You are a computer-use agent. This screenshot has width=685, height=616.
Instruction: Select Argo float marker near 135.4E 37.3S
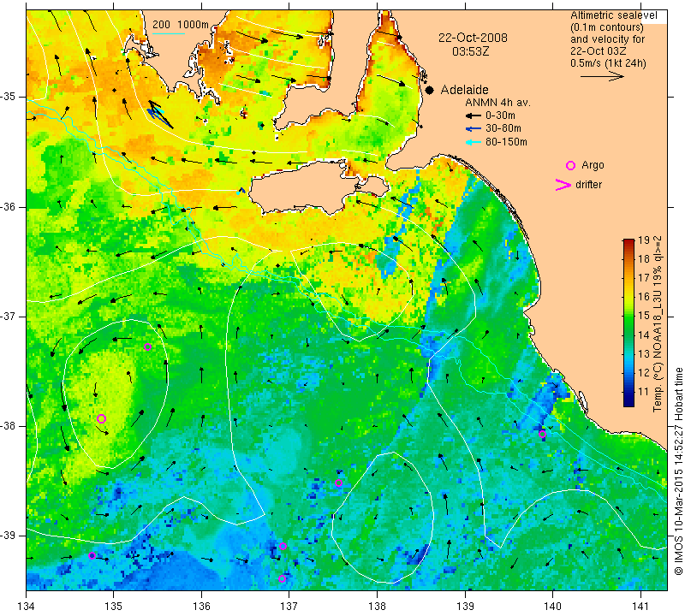pos(147,347)
